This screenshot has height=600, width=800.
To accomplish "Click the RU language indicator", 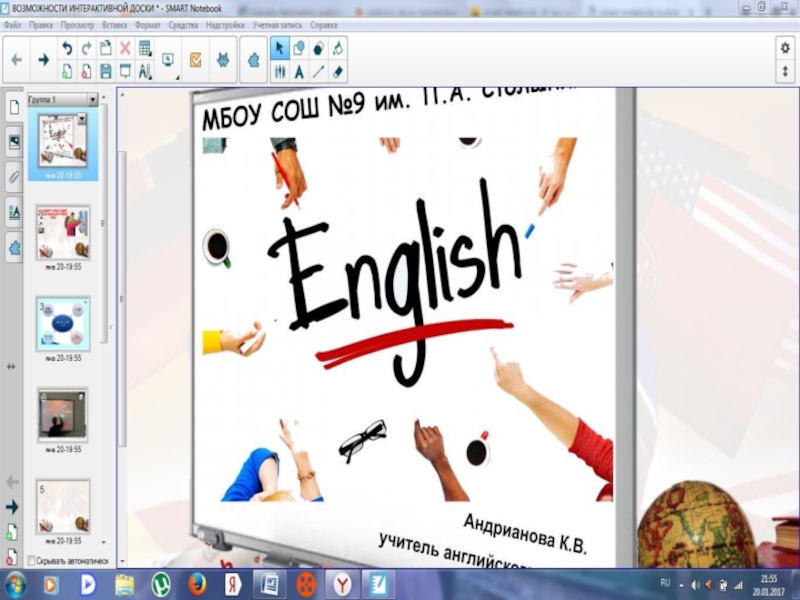I will coord(665,582).
